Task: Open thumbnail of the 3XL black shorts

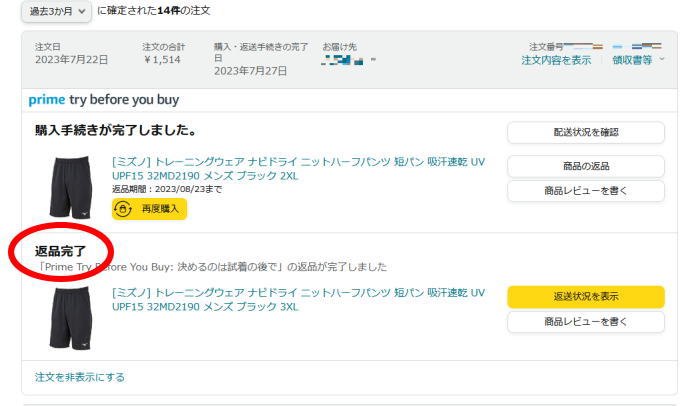Action: tap(71, 318)
